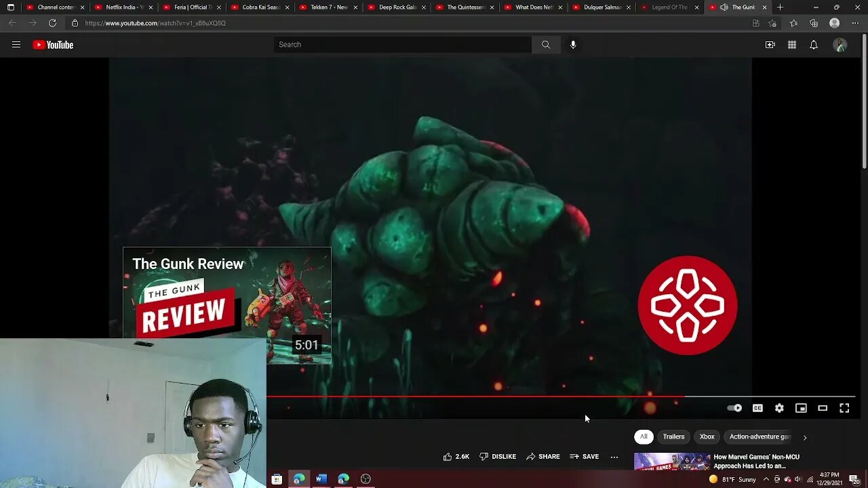
Task: Select the All filter chip
Action: point(644,437)
